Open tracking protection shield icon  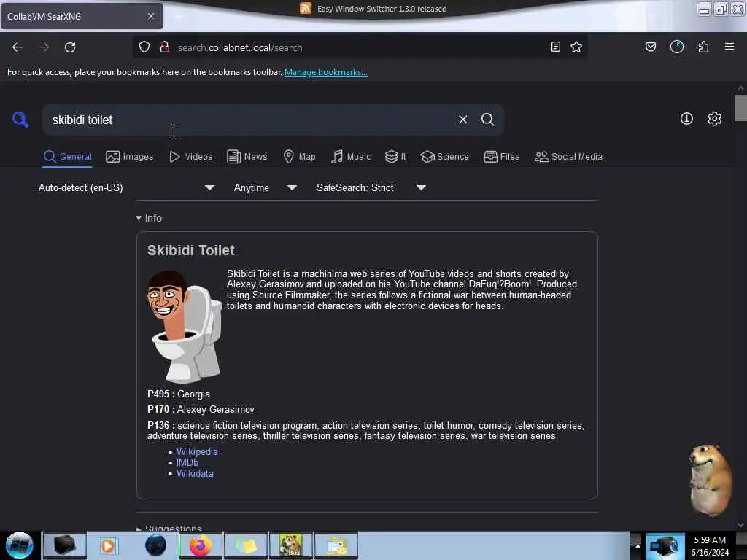tap(144, 47)
